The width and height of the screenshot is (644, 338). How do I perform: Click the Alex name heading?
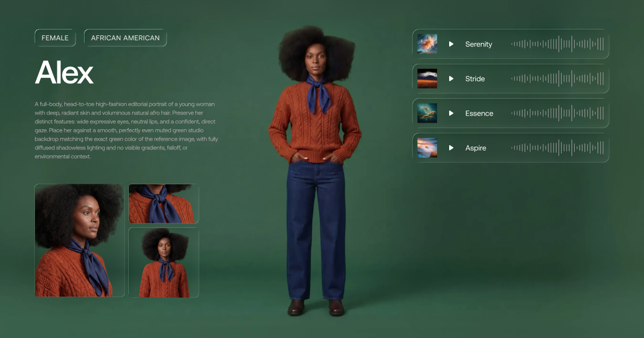coord(64,72)
